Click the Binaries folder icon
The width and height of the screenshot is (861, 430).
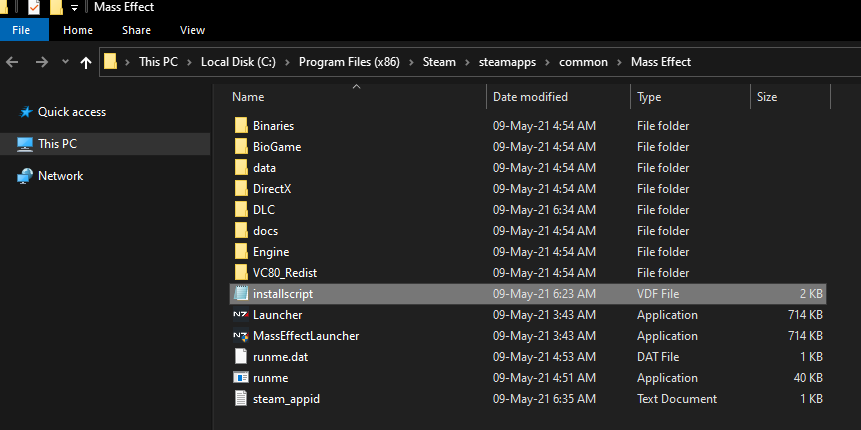(x=240, y=126)
